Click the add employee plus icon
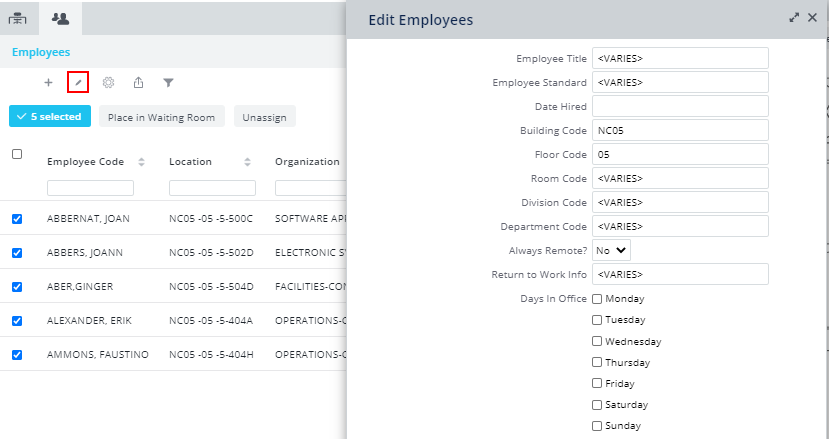This screenshot has width=829, height=439. 48,83
